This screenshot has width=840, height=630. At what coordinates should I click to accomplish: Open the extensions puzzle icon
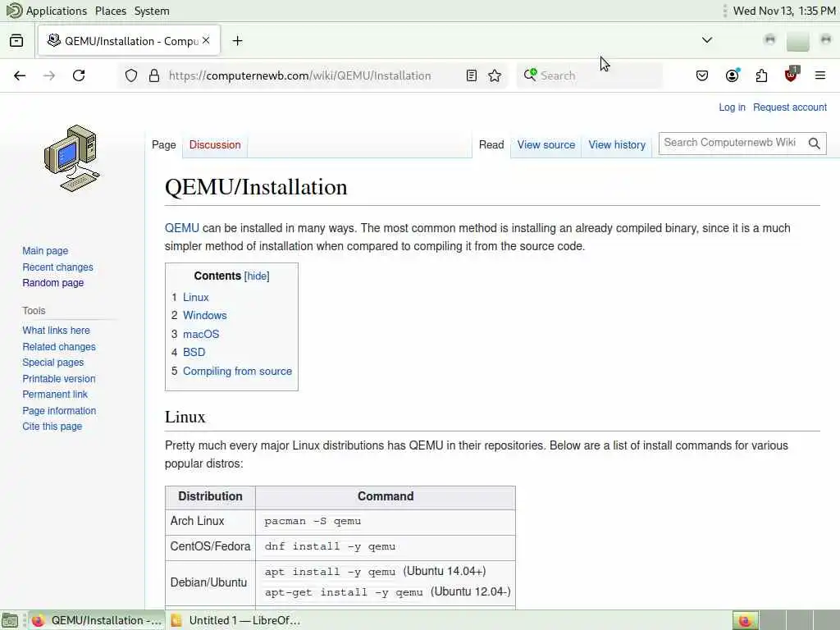click(761, 75)
